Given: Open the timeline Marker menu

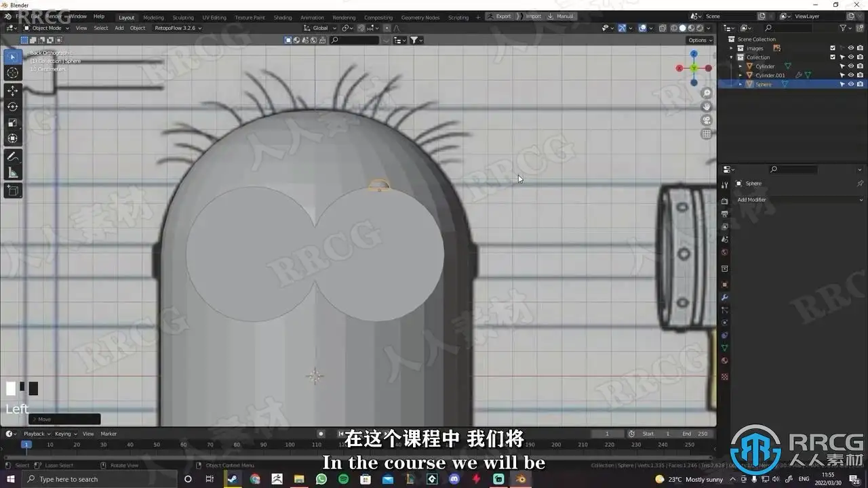Looking at the screenshot, I should (108, 434).
